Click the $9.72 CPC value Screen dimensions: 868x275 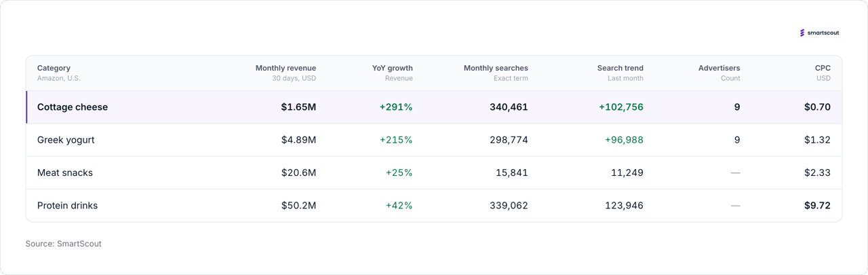pos(817,205)
